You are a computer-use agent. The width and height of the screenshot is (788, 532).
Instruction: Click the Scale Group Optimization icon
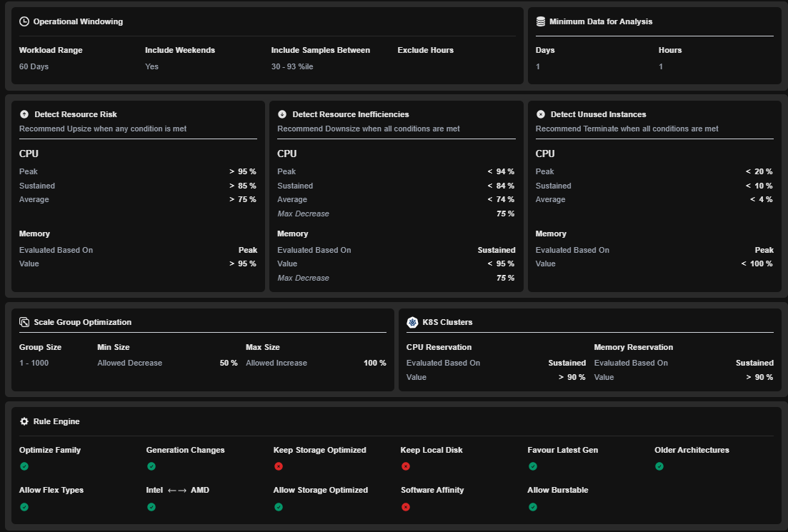pyautogui.click(x=24, y=322)
